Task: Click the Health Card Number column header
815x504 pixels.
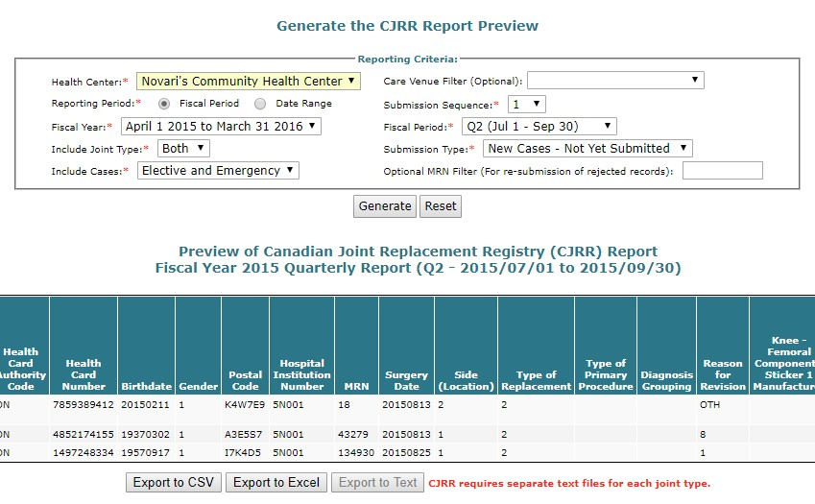Action: pos(84,346)
